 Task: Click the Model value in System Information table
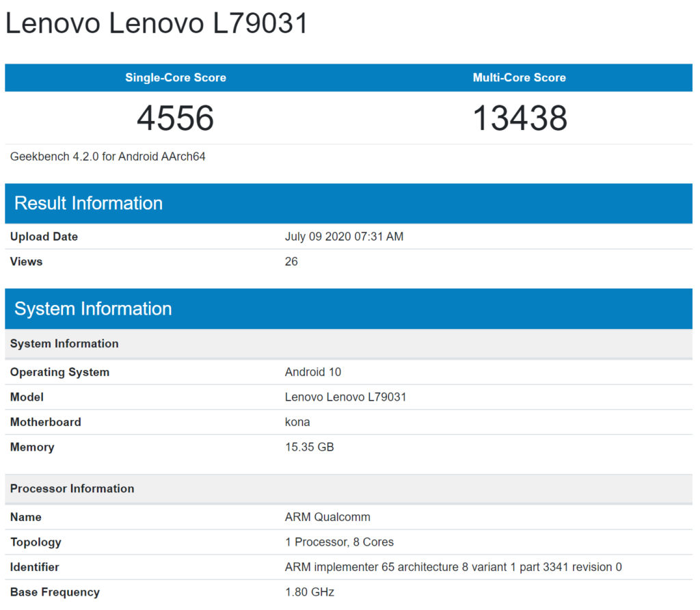point(345,397)
